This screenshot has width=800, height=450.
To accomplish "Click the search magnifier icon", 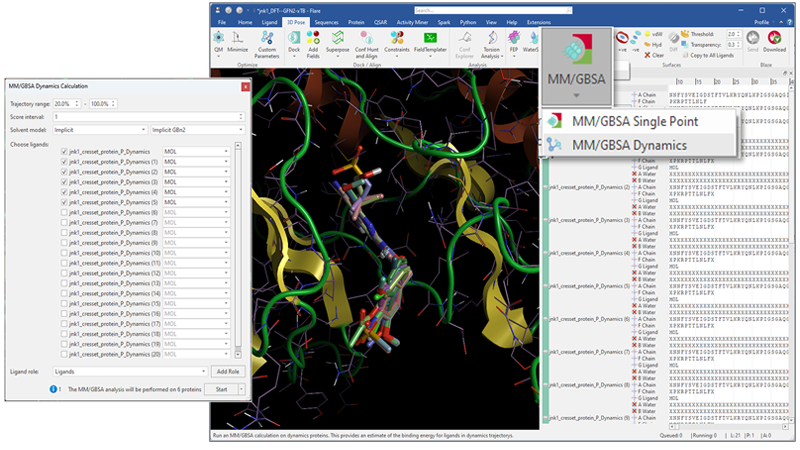I will click(569, 10).
